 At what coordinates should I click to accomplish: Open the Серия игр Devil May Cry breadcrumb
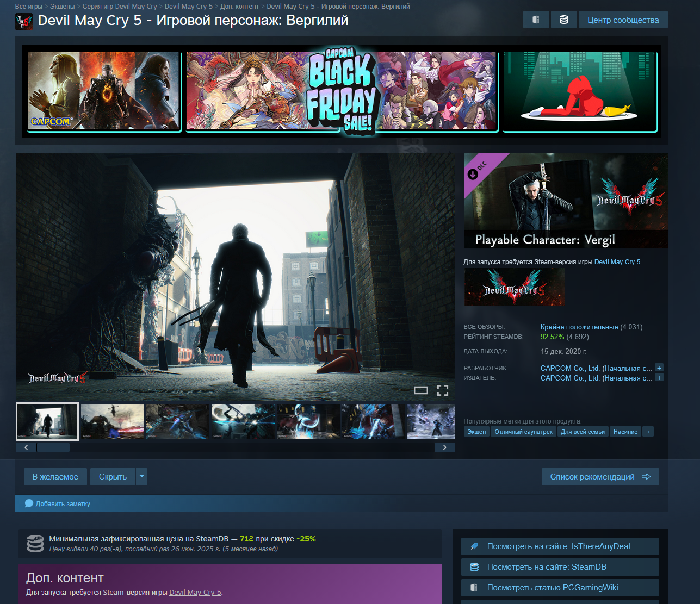(120, 7)
